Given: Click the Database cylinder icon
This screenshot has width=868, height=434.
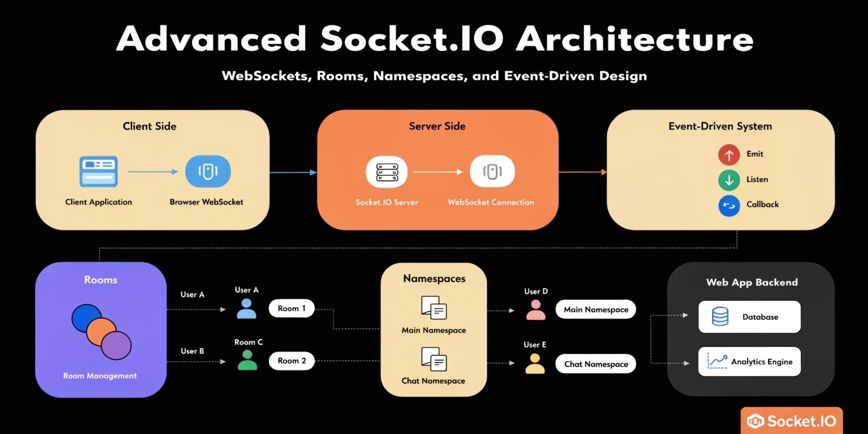Looking at the screenshot, I should pos(720,317).
